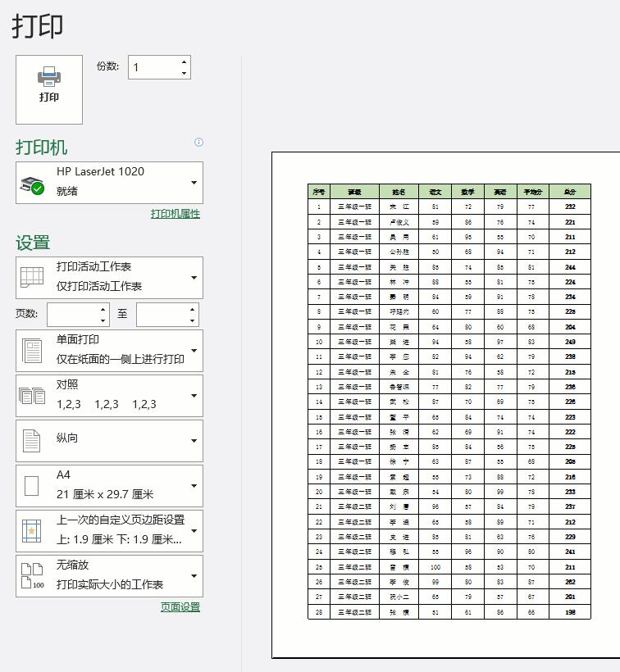Screen dimensions: 620x672
Task: Click the 单面打印 single-sided page icon
Action: tap(32, 351)
